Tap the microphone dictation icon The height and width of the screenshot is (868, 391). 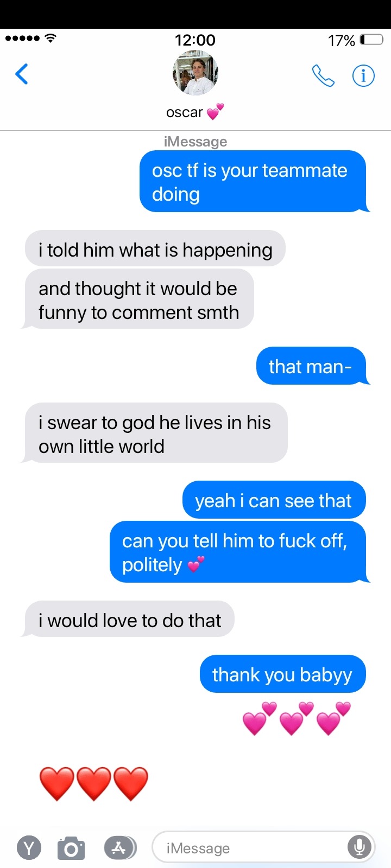pyautogui.click(x=359, y=847)
